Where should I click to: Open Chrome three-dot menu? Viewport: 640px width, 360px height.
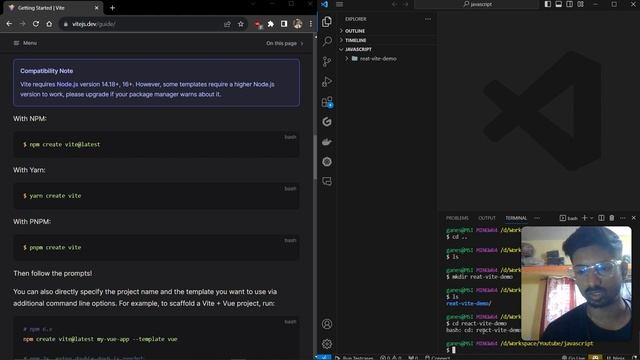[311, 24]
